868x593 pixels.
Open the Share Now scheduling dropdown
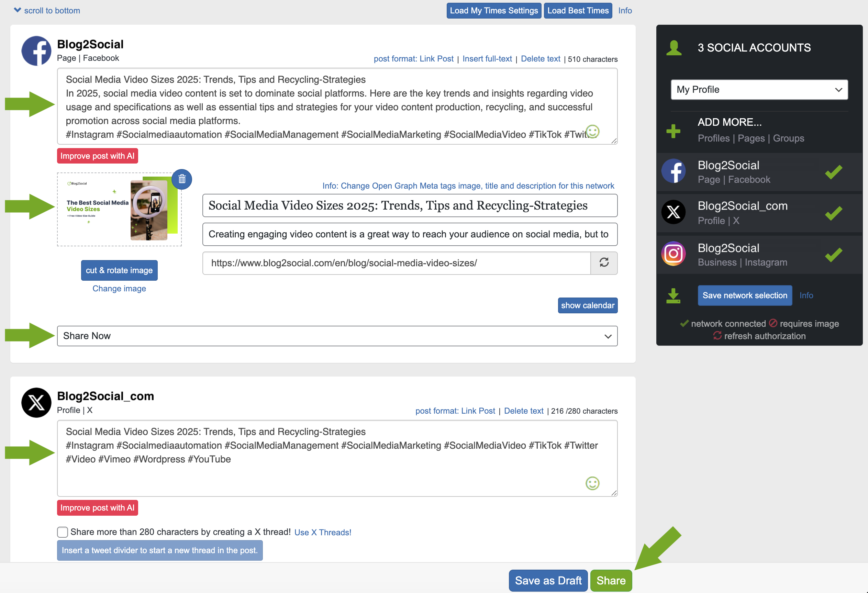tap(337, 336)
